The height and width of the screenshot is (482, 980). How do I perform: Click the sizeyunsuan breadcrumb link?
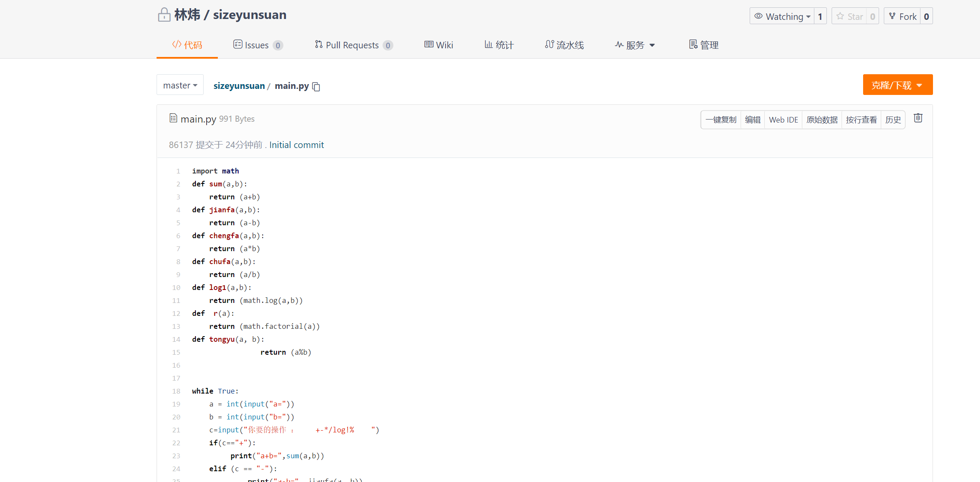pyautogui.click(x=239, y=86)
